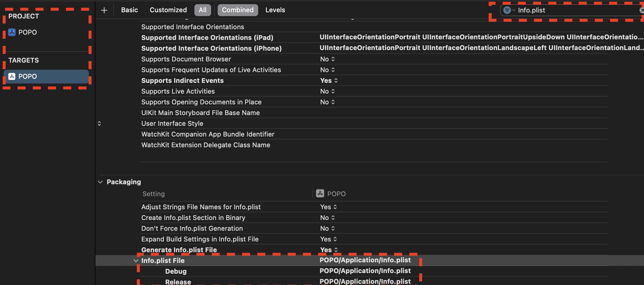Change Supports Document Browser value
The image size is (644, 285).
[327, 59]
